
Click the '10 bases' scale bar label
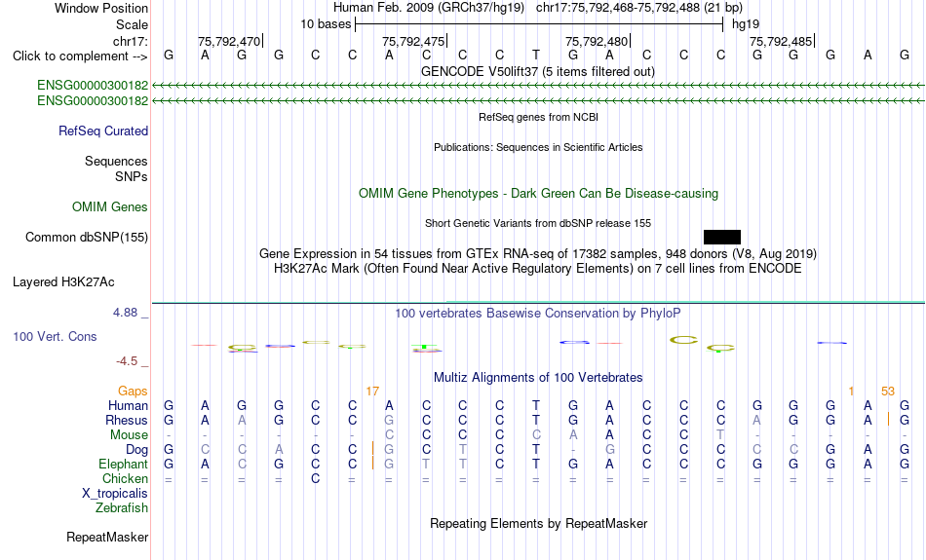[x=326, y=24]
